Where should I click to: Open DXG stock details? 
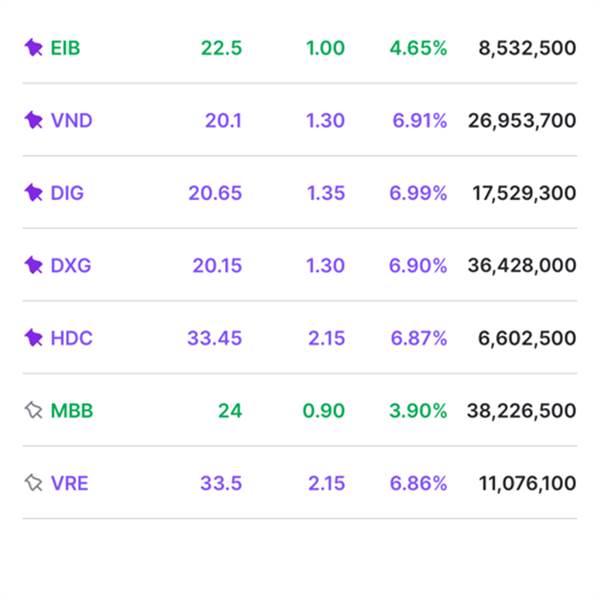[x=71, y=265]
